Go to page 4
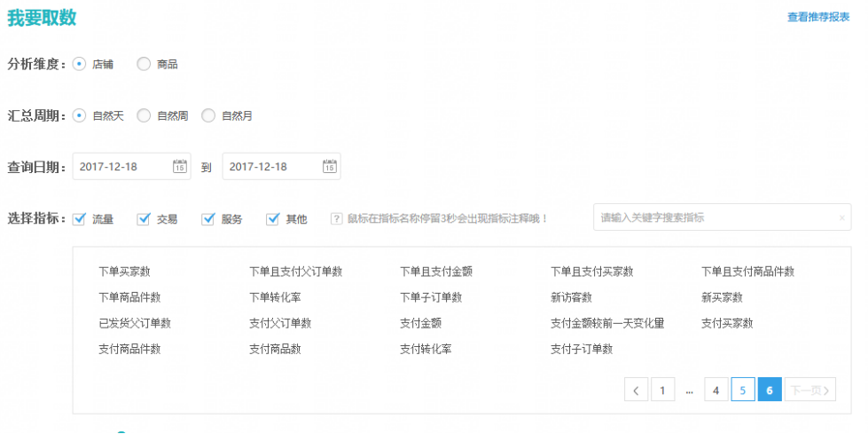This screenshot has height=434, width=868. [x=716, y=390]
